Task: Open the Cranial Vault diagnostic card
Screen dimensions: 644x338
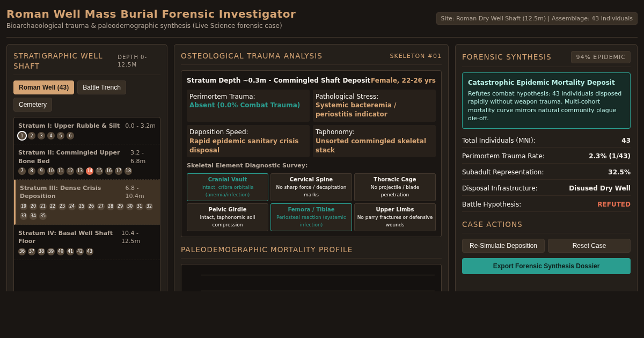Action: point(228,187)
